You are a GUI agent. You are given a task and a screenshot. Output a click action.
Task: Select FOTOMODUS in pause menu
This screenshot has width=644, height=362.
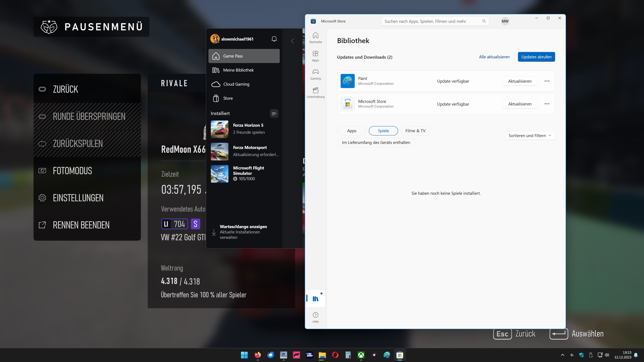[87, 171]
